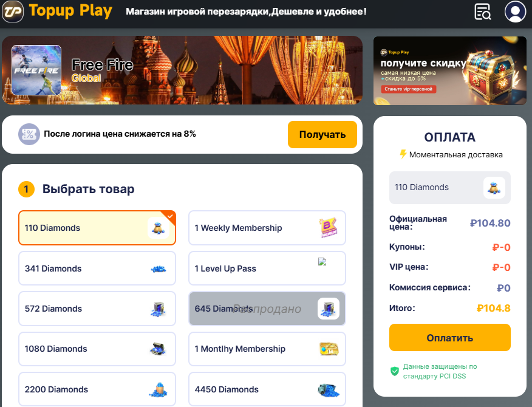
Task: Select the 572 Diamonds product option
Action: click(97, 309)
